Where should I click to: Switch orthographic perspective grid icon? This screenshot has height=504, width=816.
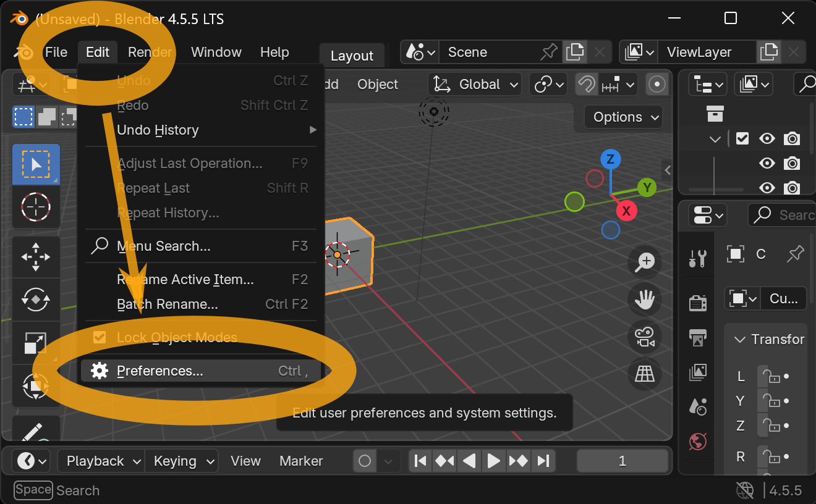pos(645,374)
